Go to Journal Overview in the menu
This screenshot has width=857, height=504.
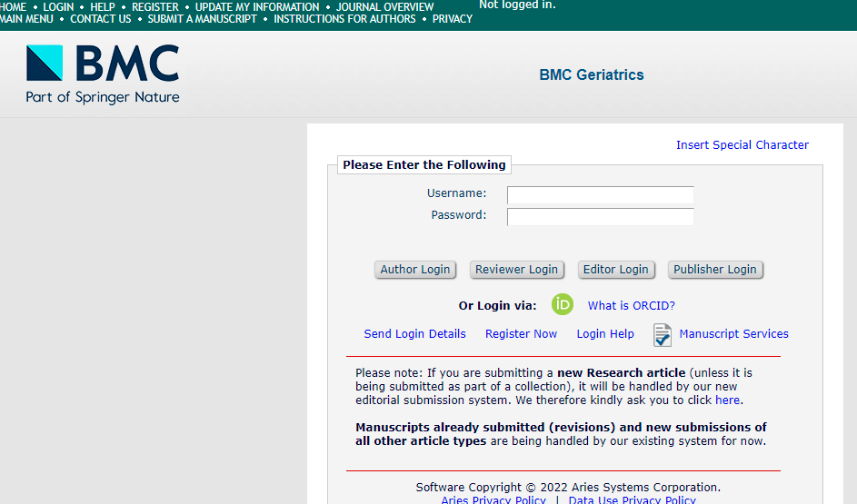[x=384, y=6]
